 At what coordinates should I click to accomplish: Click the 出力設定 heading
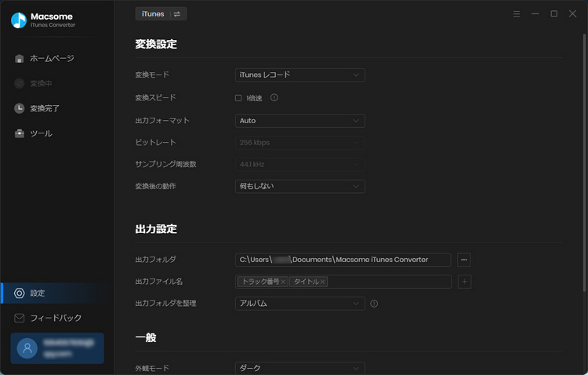156,229
